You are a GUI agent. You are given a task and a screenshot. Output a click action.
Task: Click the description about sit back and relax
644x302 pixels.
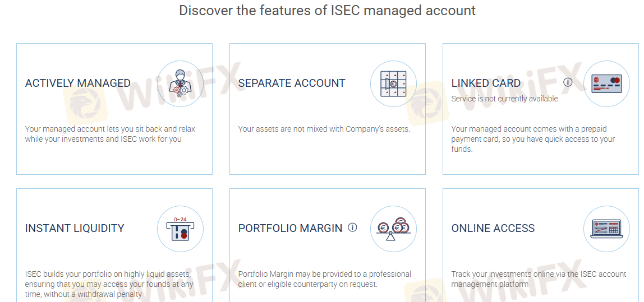pyautogui.click(x=110, y=134)
